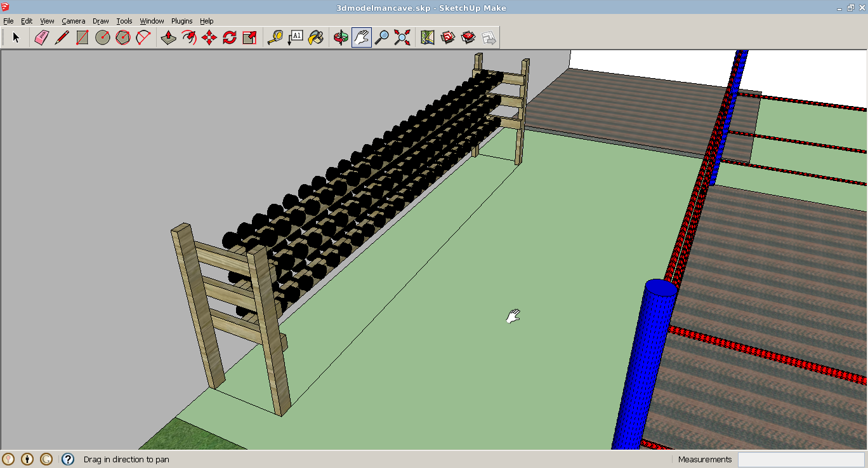
Task: Pick the Eraser tool
Action: (x=41, y=37)
